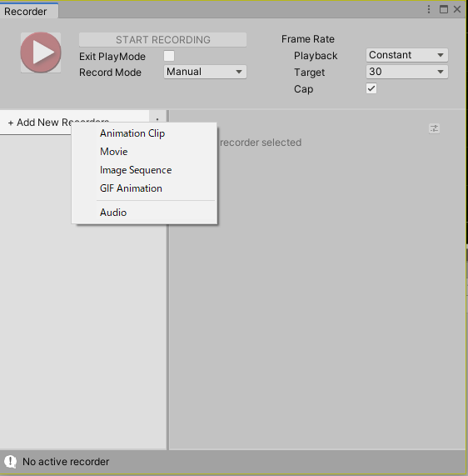Image resolution: width=468 pixels, height=476 pixels.
Task: Click the red play record icon
Action: 41,53
